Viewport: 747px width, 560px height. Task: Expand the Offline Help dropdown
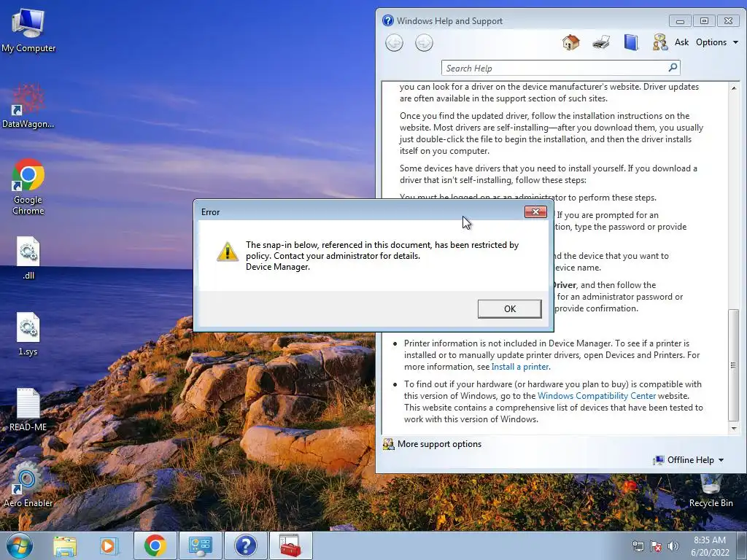[x=689, y=460]
